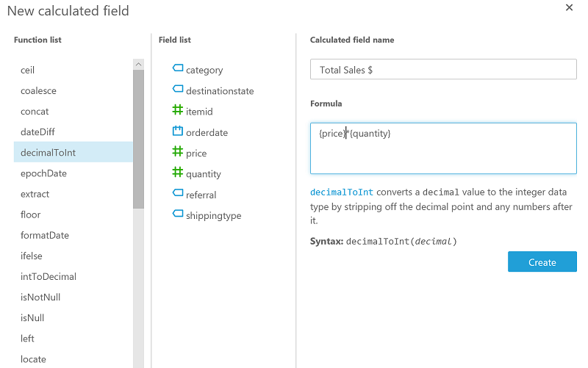This screenshot has height=368, width=588.
Task: Select the coalesce function
Action: (x=38, y=91)
